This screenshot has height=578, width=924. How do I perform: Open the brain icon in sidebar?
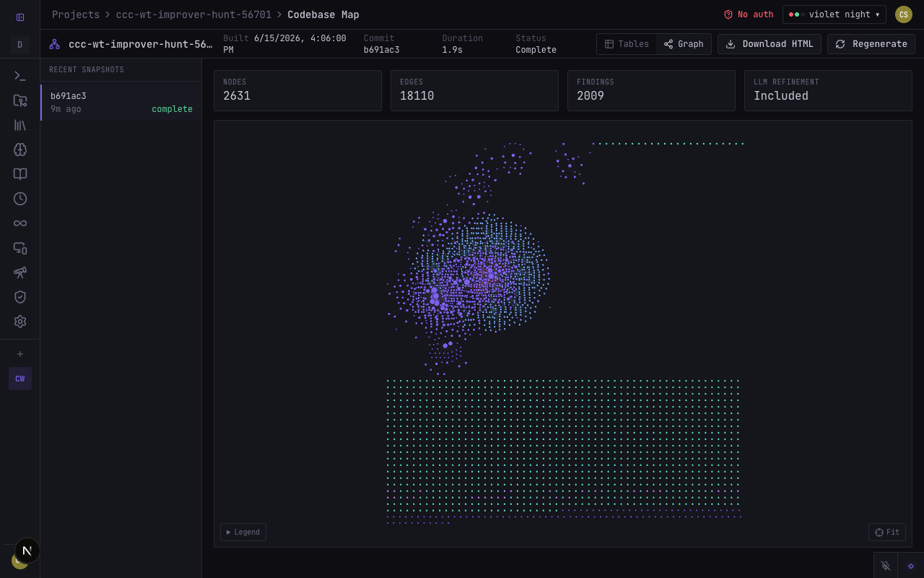click(x=20, y=150)
